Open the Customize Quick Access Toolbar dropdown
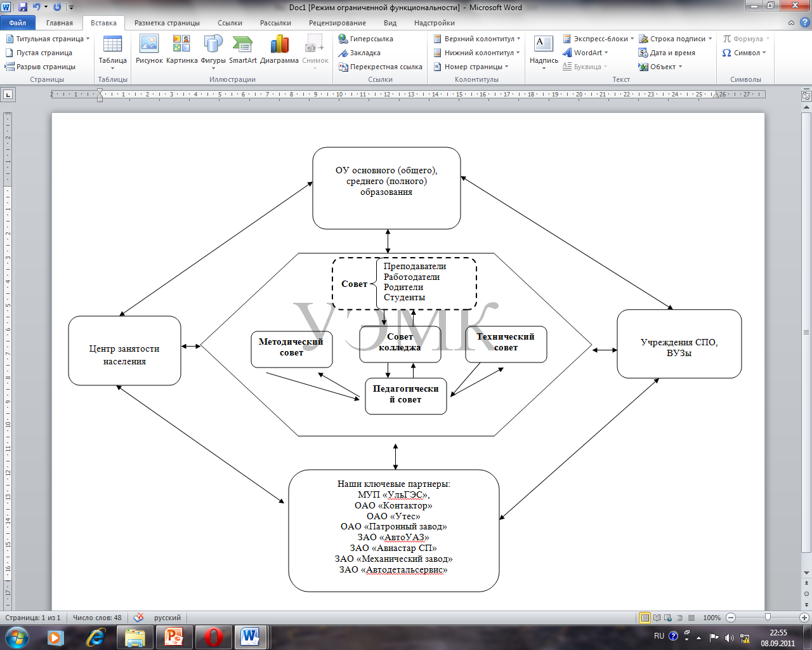This screenshot has height=650, width=812. click(70, 7)
